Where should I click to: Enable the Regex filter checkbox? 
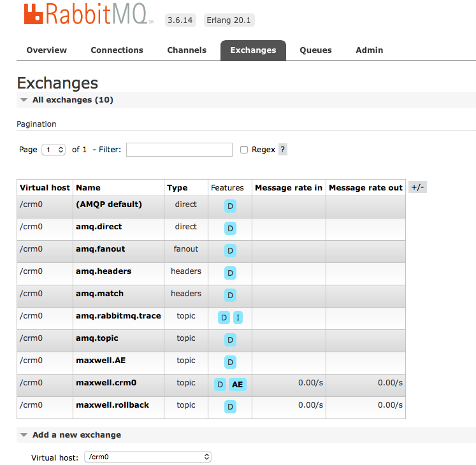tap(244, 150)
